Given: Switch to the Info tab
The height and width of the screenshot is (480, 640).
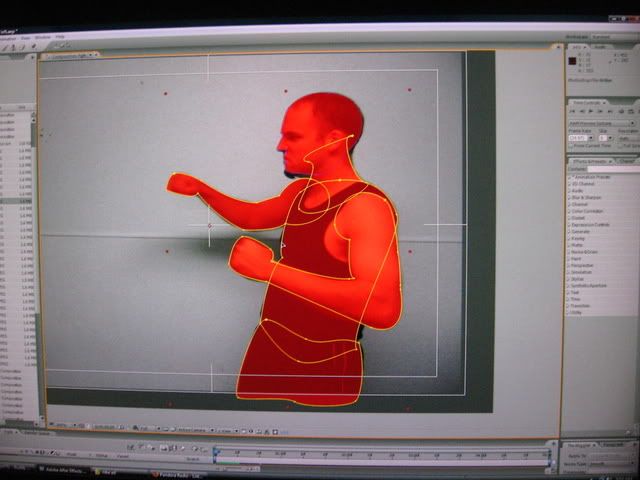Looking at the screenshot, I should (579, 47).
